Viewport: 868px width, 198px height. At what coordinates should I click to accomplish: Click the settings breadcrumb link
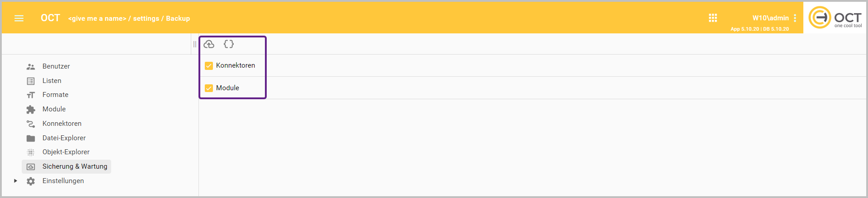click(146, 18)
